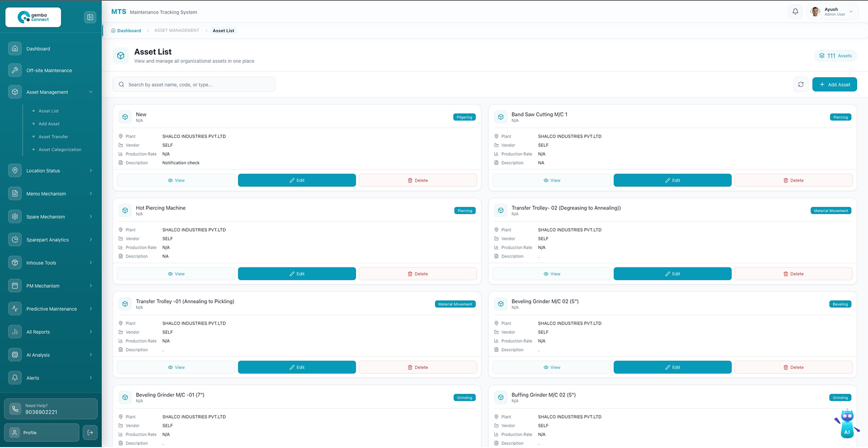
Task: Click Material Movement tag on Transfer Trolley -01
Action: (x=455, y=304)
